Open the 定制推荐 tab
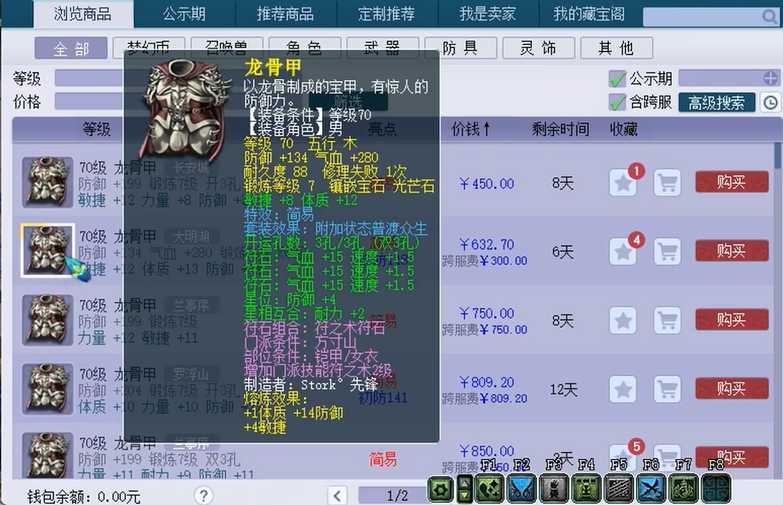This screenshot has height=505, width=783. click(x=387, y=13)
